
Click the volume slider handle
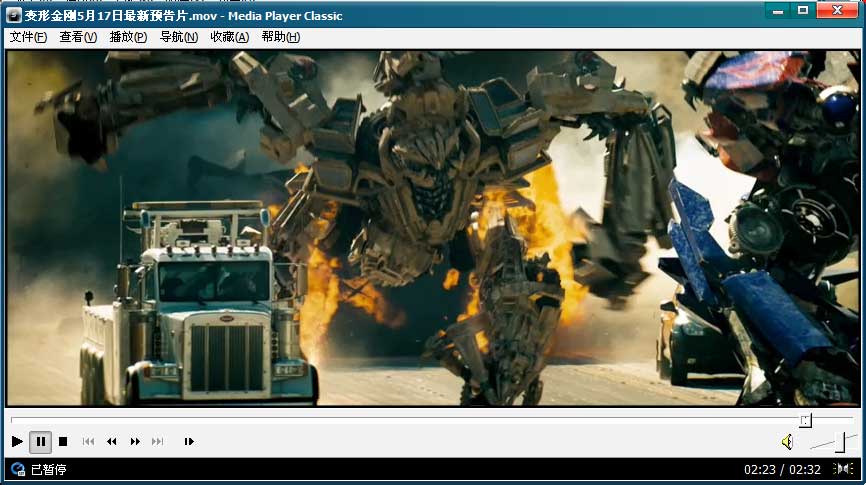[840, 442]
